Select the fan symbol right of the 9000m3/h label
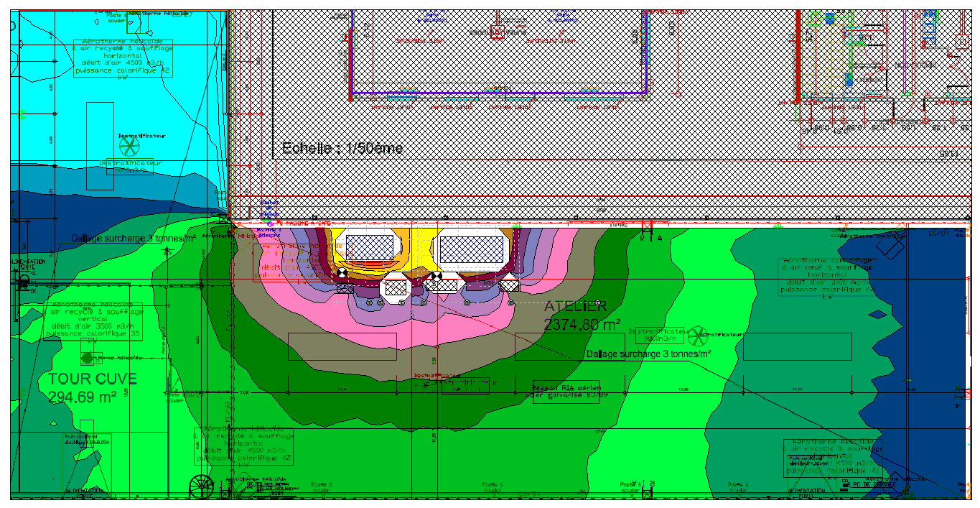 click(696, 336)
